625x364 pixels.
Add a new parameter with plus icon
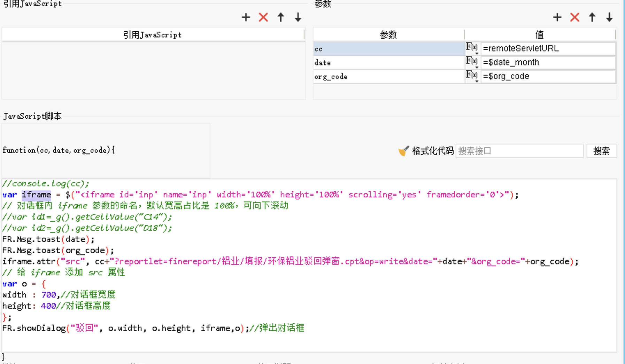(x=557, y=17)
